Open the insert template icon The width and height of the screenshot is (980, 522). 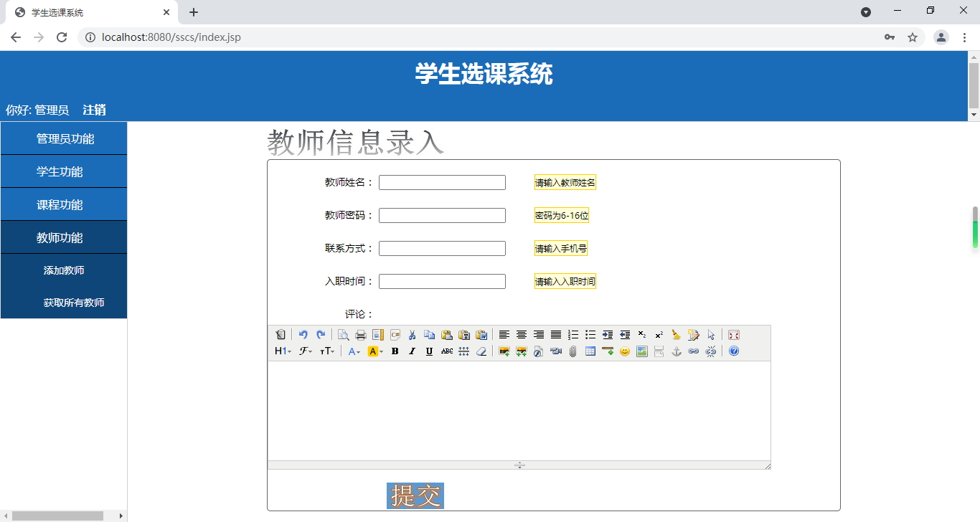point(378,335)
